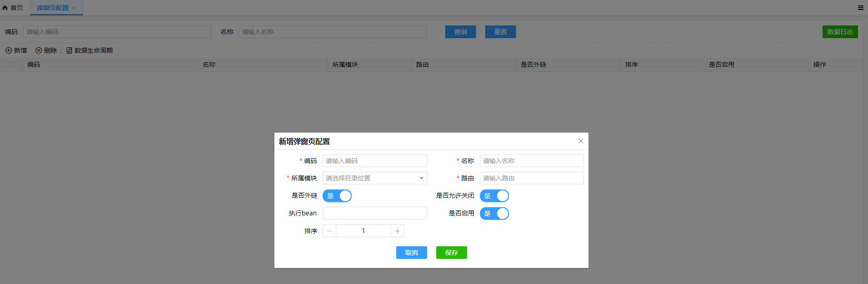Focus the 编码 search field in filter bar
Screen dimensions: 868x284
click(x=117, y=32)
